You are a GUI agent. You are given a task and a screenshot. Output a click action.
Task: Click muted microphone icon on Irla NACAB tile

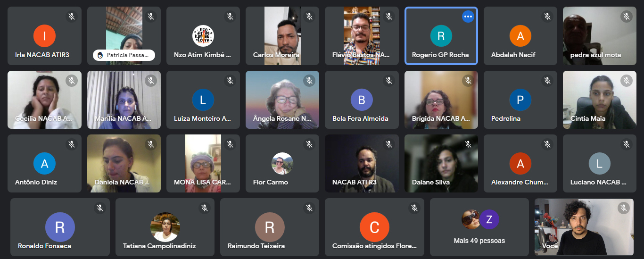[72, 17]
